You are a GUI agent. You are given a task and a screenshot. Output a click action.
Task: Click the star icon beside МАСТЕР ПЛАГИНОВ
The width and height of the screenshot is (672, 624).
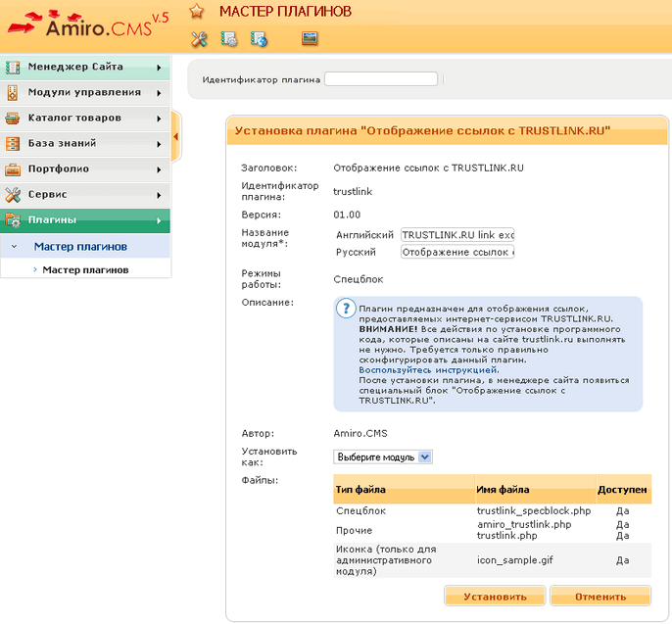click(197, 11)
